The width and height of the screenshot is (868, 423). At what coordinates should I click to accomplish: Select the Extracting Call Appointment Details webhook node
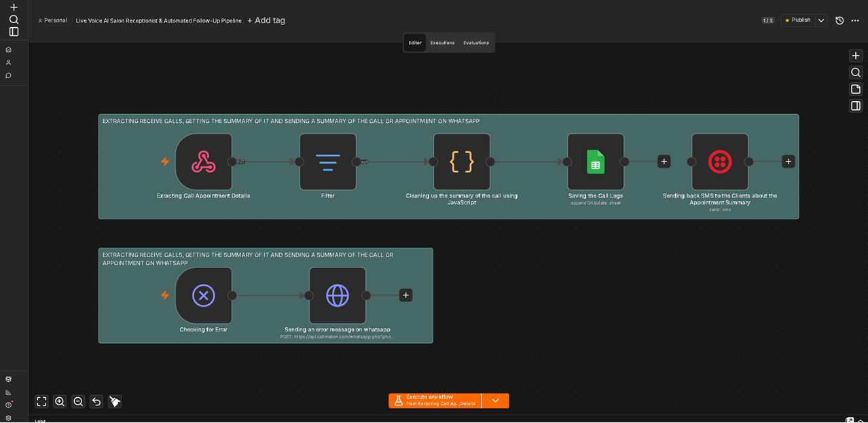203,162
